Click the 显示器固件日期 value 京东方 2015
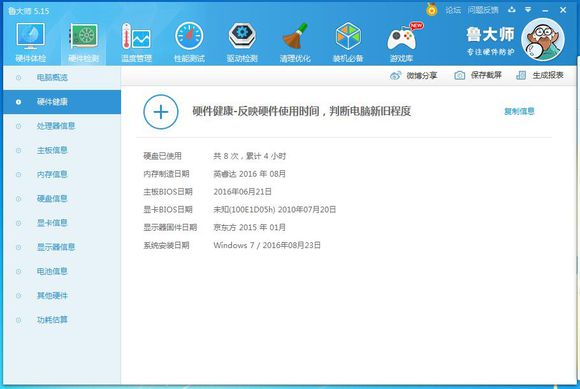The height and width of the screenshot is (389, 580). coord(250,227)
